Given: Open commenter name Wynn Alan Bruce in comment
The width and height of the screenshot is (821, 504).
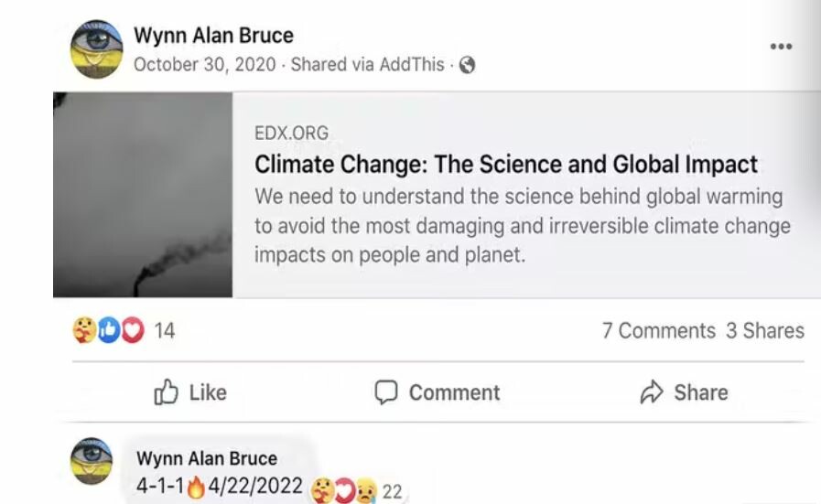Looking at the screenshot, I should coord(207,458).
